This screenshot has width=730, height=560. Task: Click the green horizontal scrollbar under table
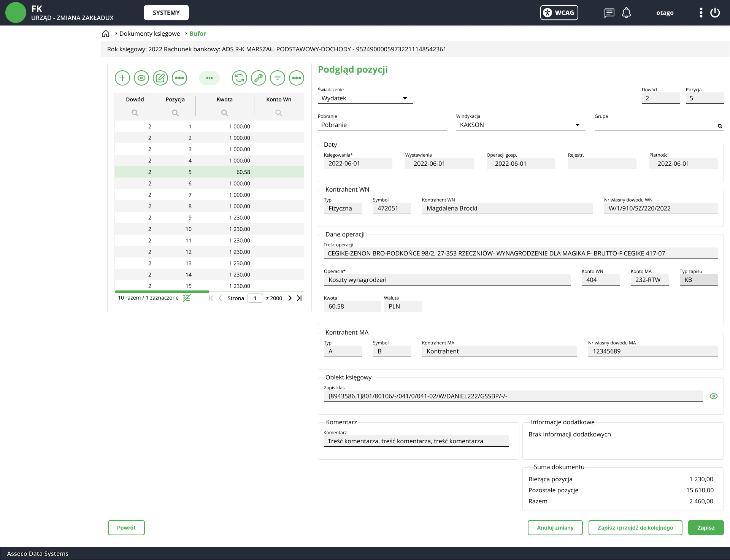[162, 292]
